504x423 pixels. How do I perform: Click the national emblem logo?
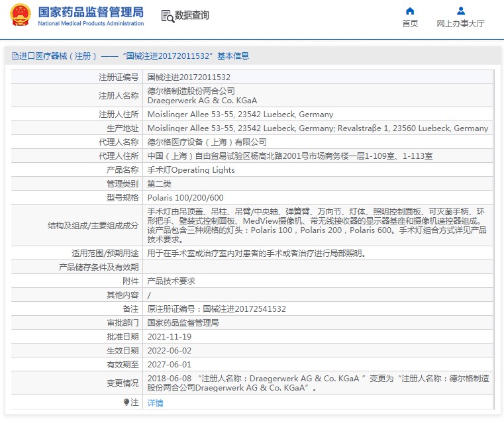[21, 15]
